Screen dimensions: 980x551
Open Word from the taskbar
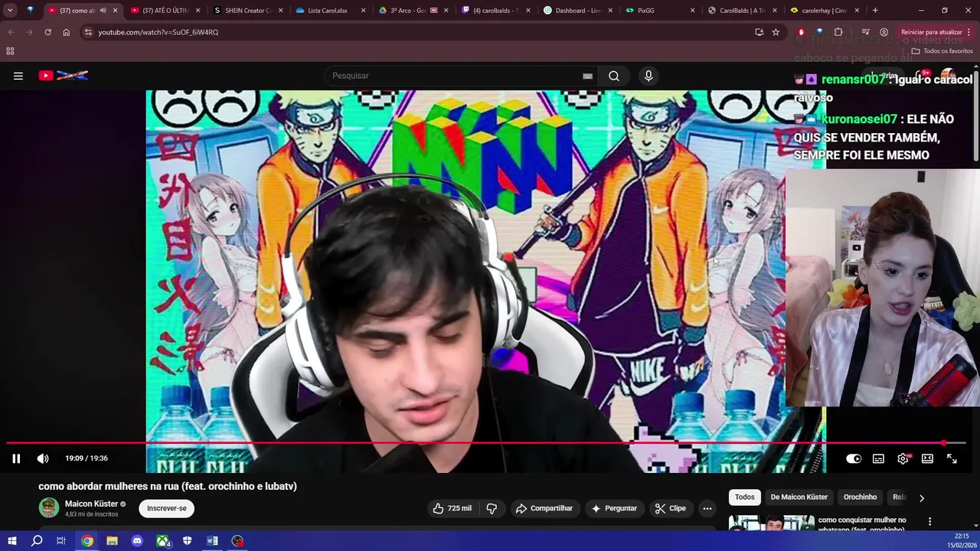(x=212, y=541)
